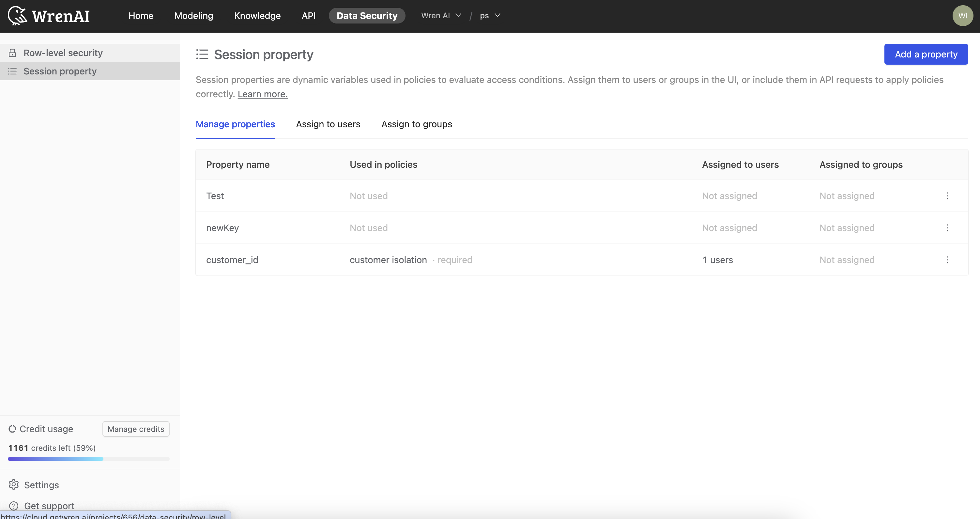The height and width of the screenshot is (519, 980).
Task: Switch to the Assign to users tab
Action: coord(328,124)
